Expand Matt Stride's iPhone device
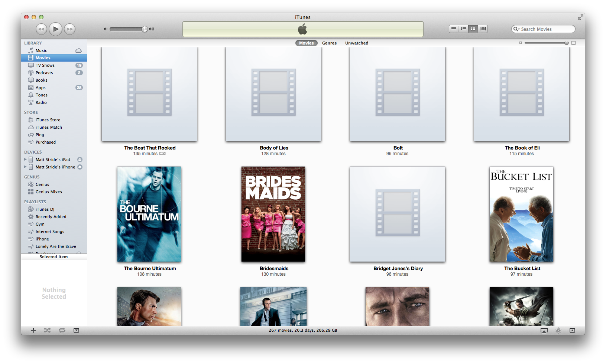The width and height of the screenshot is (606, 364). coord(25,167)
